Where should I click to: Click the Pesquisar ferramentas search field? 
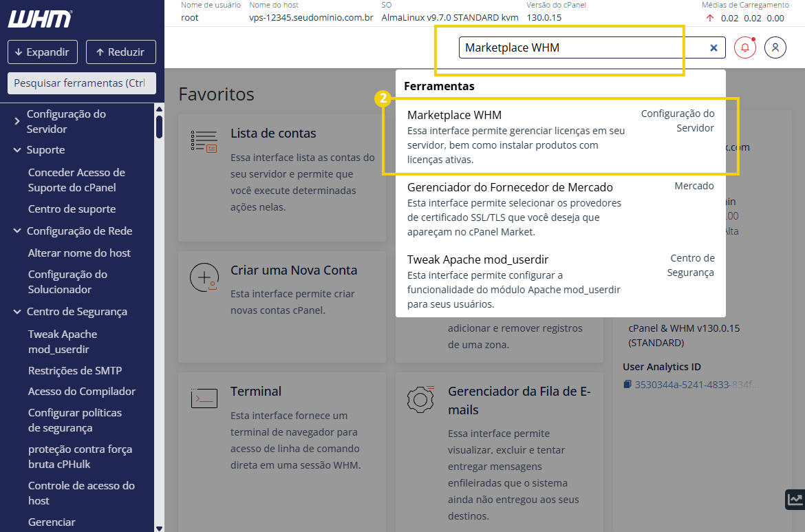(x=81, y=83)
